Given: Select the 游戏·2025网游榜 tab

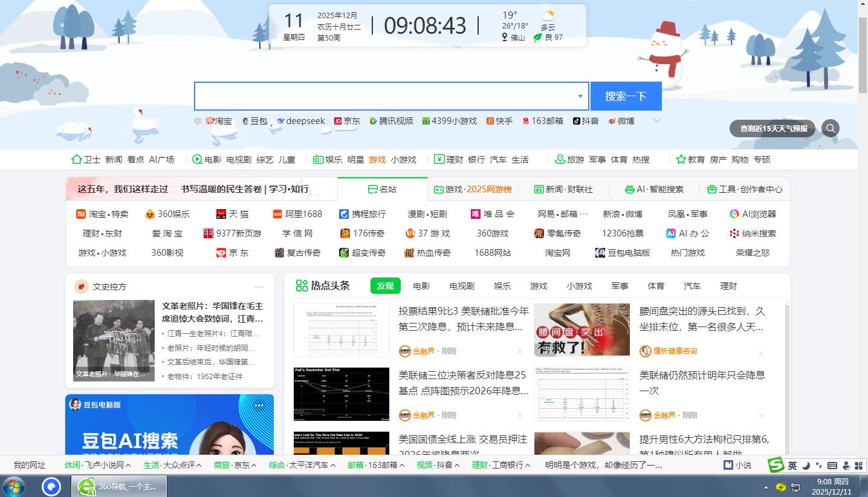Looking at the screenshot, I should point(473,189).
